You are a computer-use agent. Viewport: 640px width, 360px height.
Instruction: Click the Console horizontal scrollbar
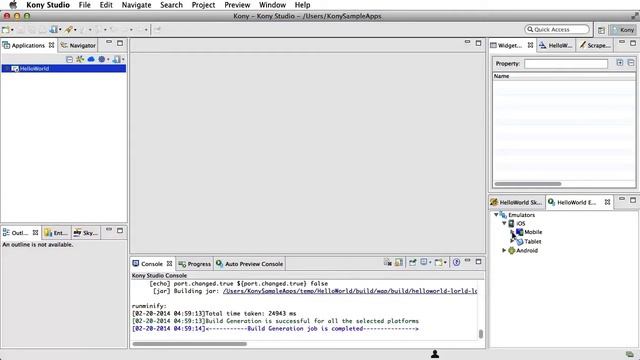point(189,344)
